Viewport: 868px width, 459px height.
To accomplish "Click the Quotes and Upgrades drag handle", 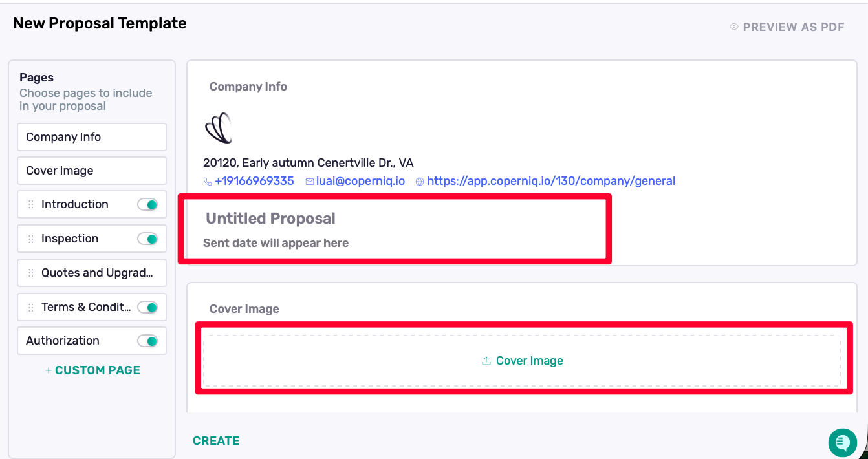I will 30,273.
